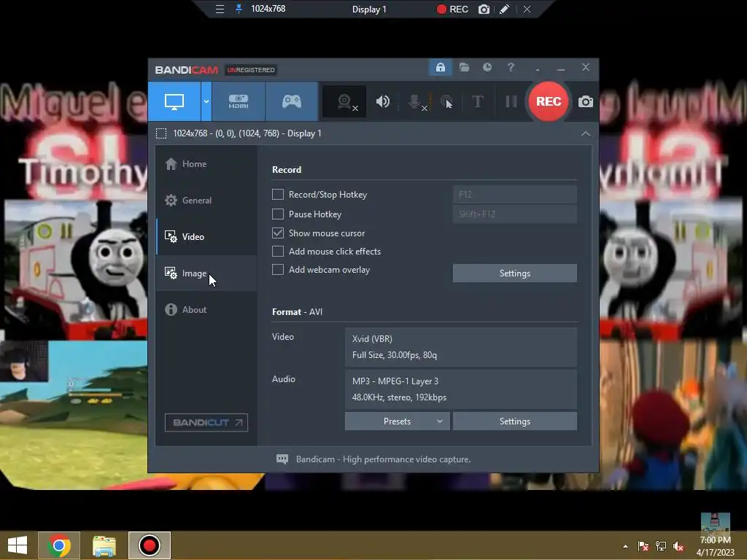Click the Action Center flag tray icon
This screenshot has height=560, width=747.
tap(643, 546)
